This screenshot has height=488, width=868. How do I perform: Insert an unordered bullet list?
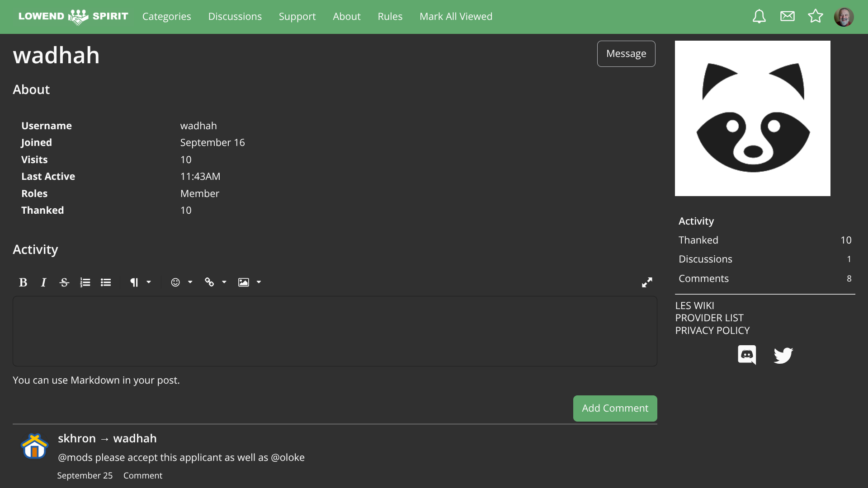[106, 282]
